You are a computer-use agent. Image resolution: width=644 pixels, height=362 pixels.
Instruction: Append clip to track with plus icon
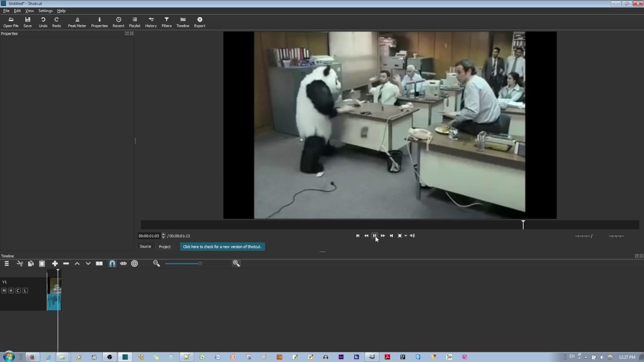pyautogui.click(x=55, y=263)
